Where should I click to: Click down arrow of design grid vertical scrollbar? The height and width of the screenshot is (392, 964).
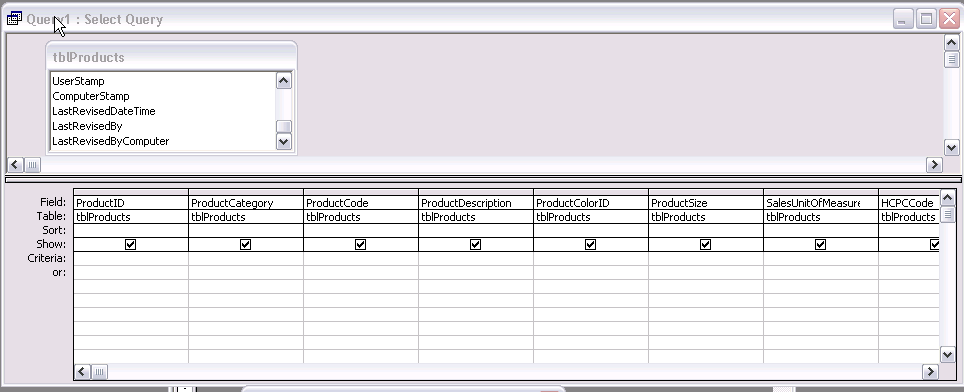click(947, 355)
